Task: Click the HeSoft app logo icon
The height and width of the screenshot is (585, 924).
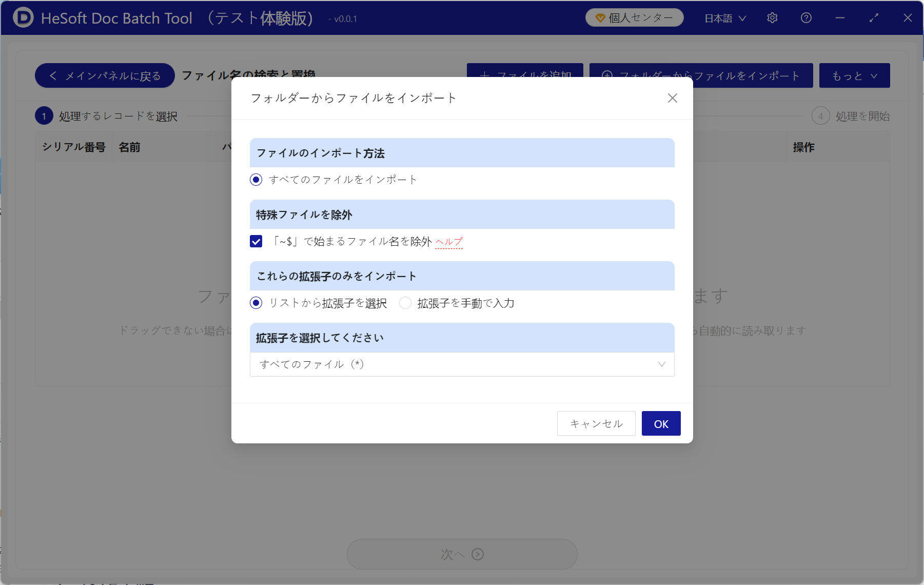Action: point(23,17)
